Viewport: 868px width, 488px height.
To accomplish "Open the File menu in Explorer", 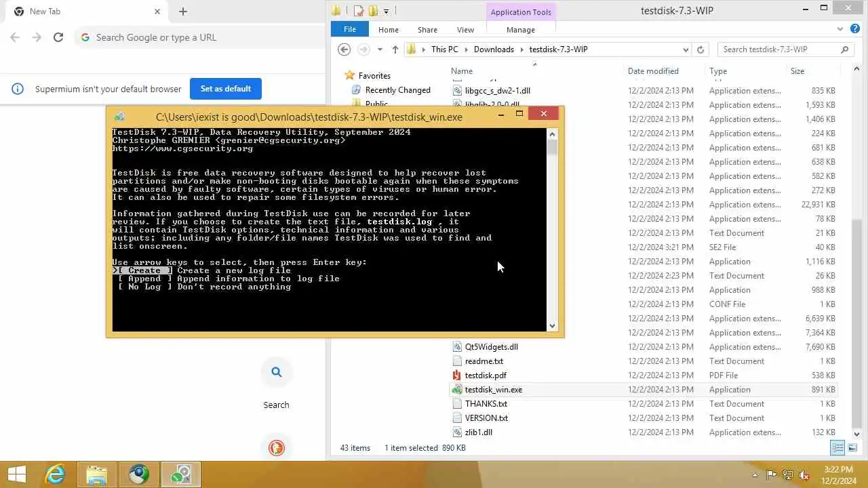I will click(x=350, y=30).
